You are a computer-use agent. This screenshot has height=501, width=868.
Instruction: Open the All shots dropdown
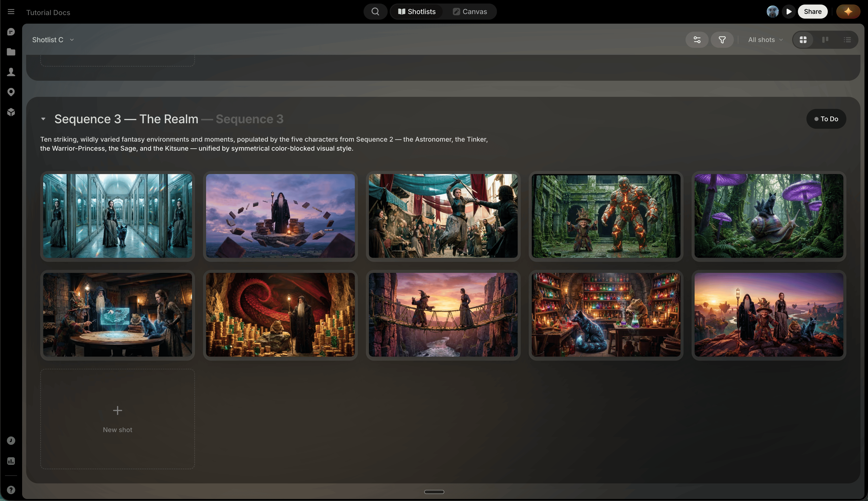point(765,40)
